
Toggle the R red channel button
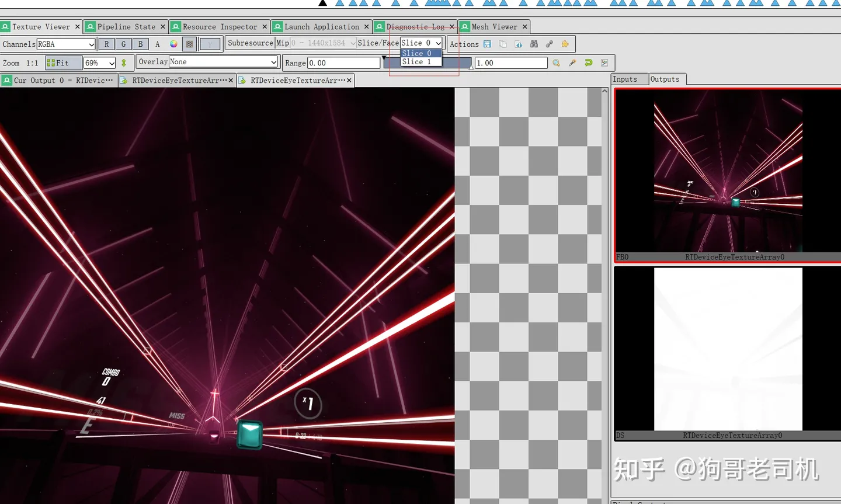click(x=106, y=44)
